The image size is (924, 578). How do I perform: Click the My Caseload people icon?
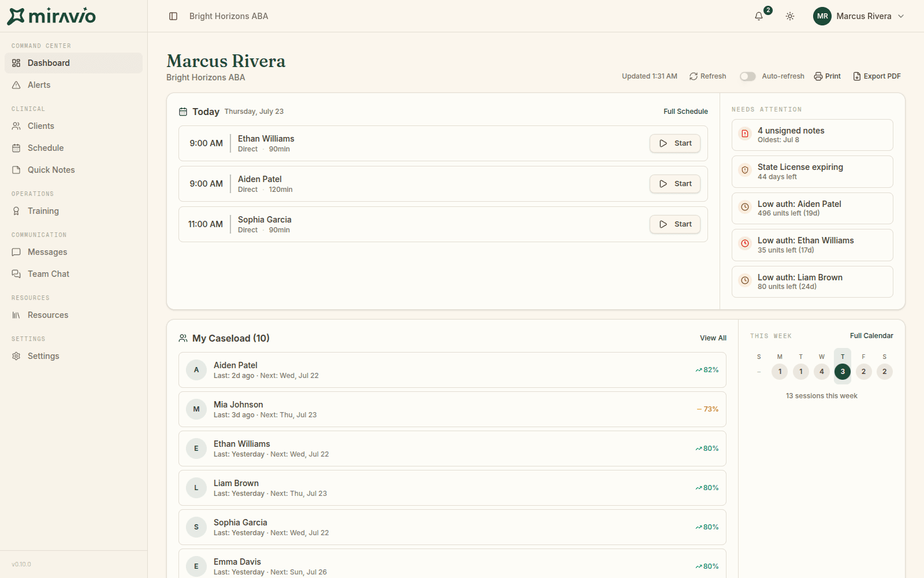click(183, 338)
